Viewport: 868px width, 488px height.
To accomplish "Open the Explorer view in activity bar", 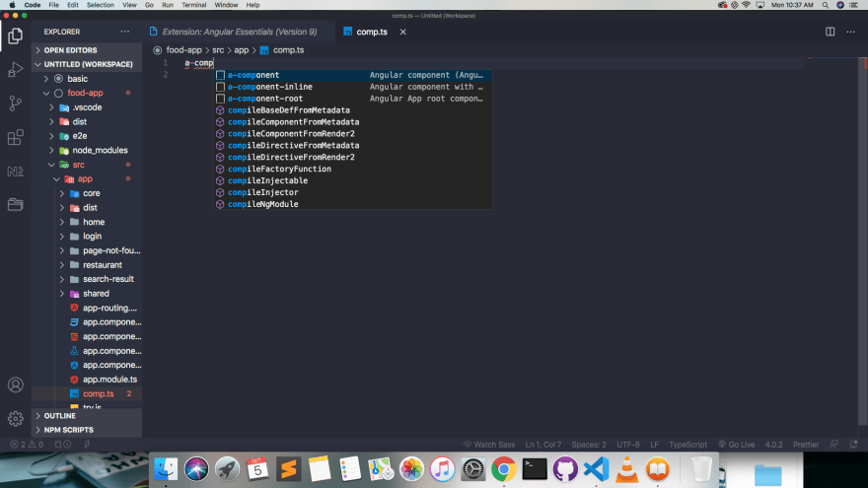I will [15, 35].
